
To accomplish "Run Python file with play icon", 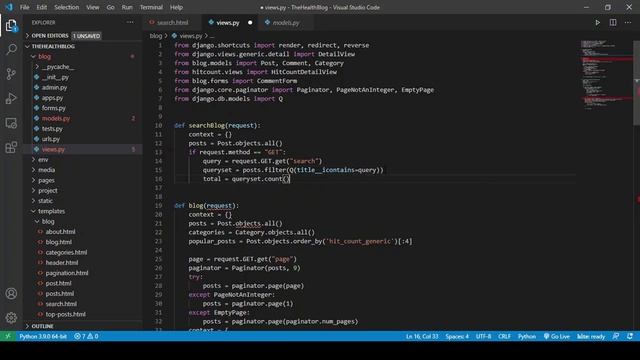I will [x=598, y=22].
